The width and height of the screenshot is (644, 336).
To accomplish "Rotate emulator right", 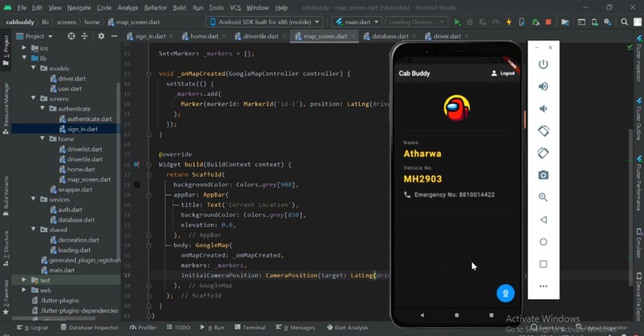I will click(x=543, y=153).
